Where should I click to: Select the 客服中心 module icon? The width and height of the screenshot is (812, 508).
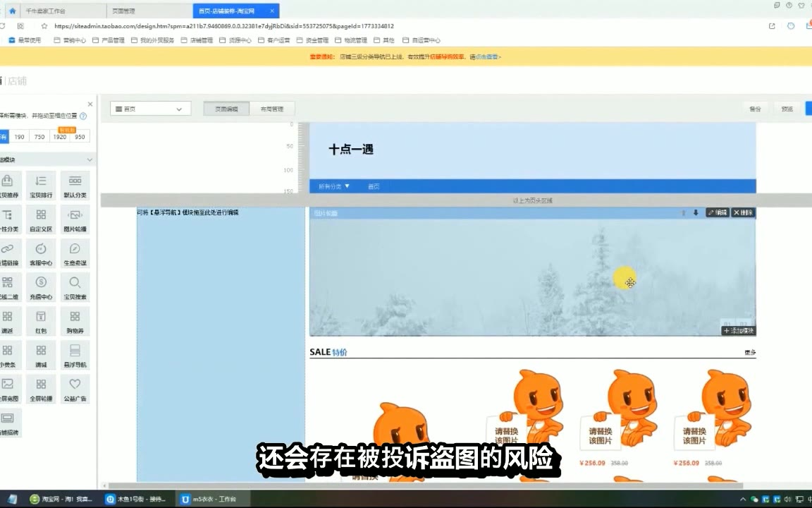[x=41, y=249]
